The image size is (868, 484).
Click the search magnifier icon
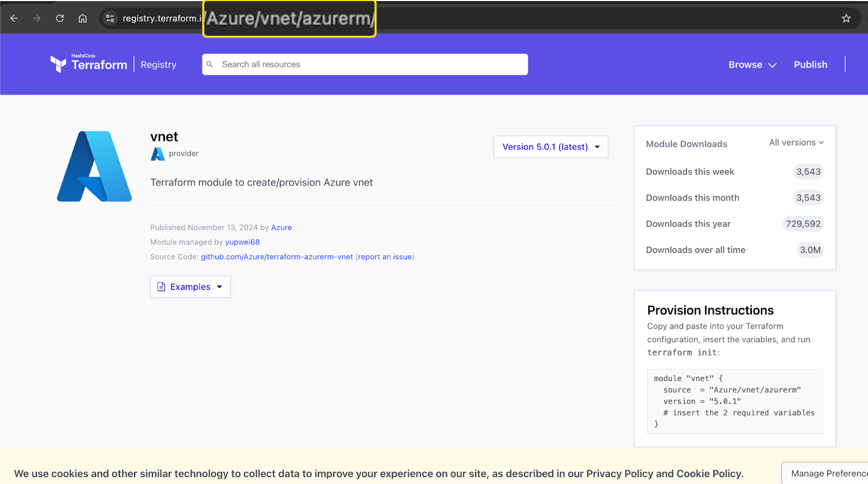[x=209, y=64]
